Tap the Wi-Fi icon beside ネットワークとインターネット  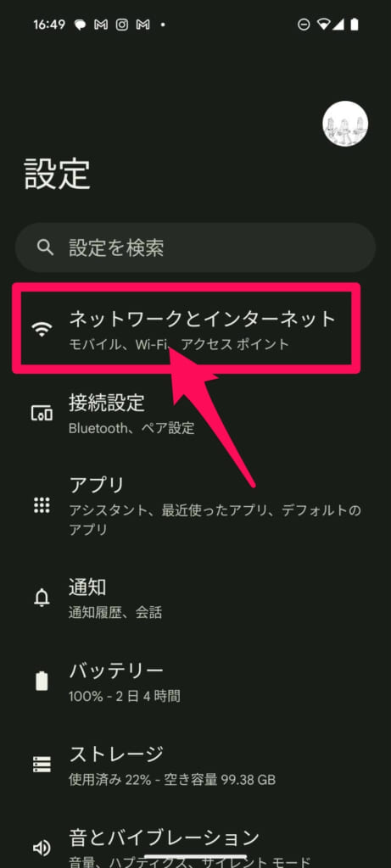(x=42, y=330)
